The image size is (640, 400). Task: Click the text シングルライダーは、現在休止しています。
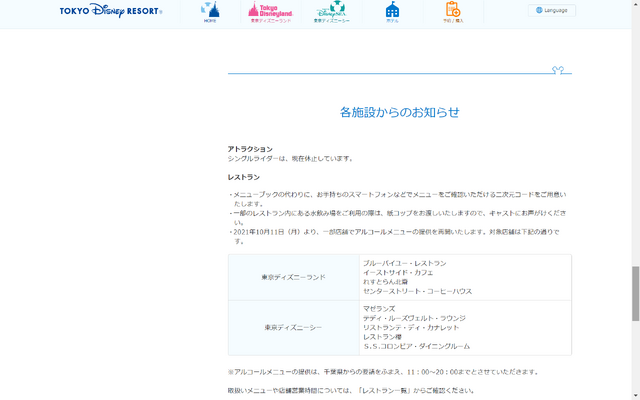click(291, 158)
